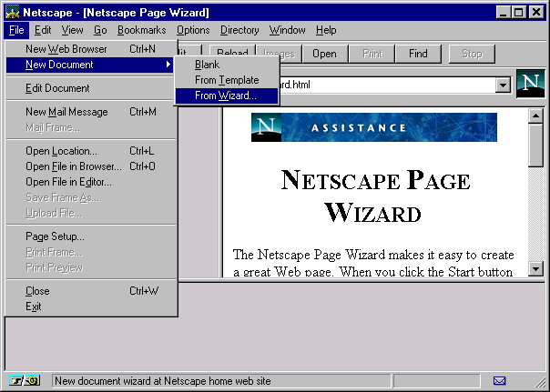Open the Edit menu
Viewport: 550px width, 392px height.
tap(43, 30)
